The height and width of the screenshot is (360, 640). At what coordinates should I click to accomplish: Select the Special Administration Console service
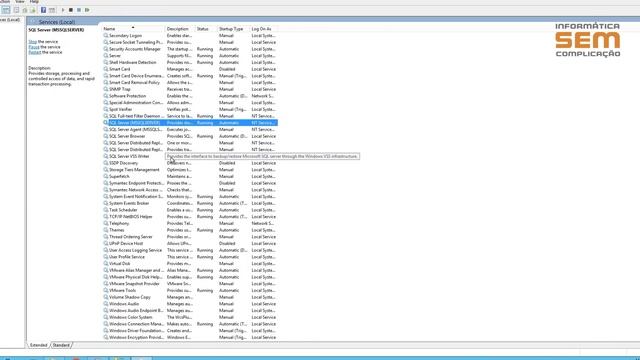190,102
